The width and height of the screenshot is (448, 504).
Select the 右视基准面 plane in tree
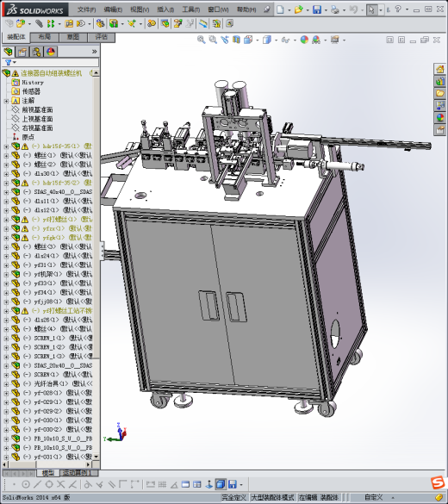click(x=37, y=128)
